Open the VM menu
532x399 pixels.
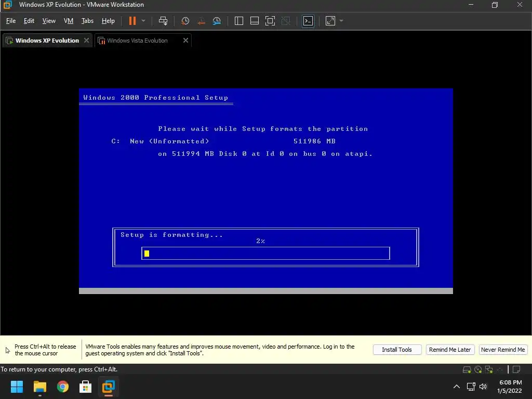pyautogui.click(x=69, y=21)
